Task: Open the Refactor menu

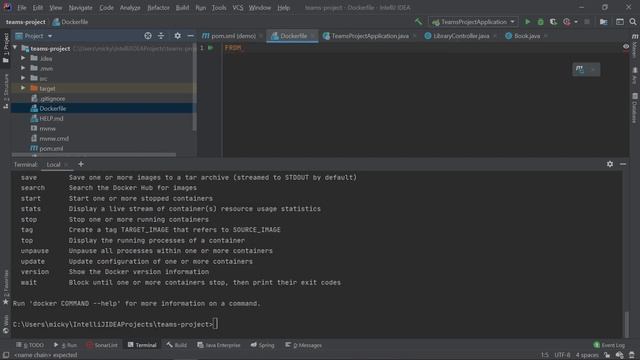Action: coord(158,7)
